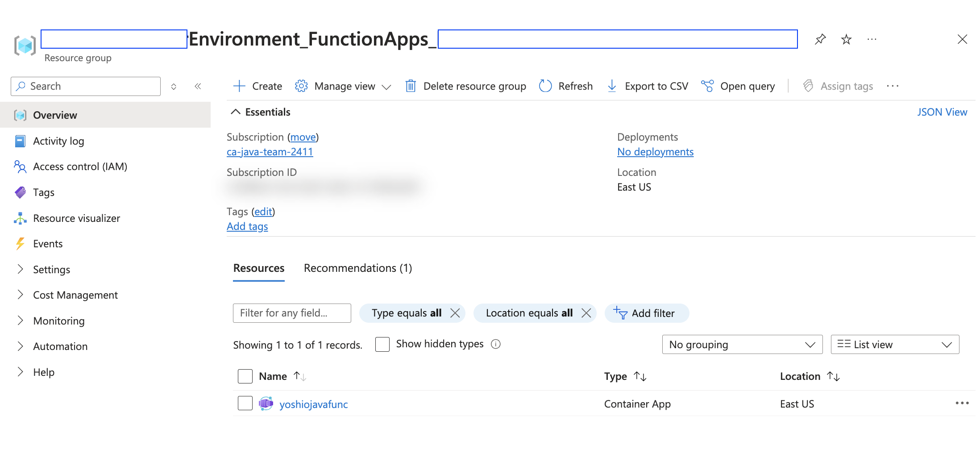Click the info icon beside Show hidden types
980x458 pixels.
(495, 344)
